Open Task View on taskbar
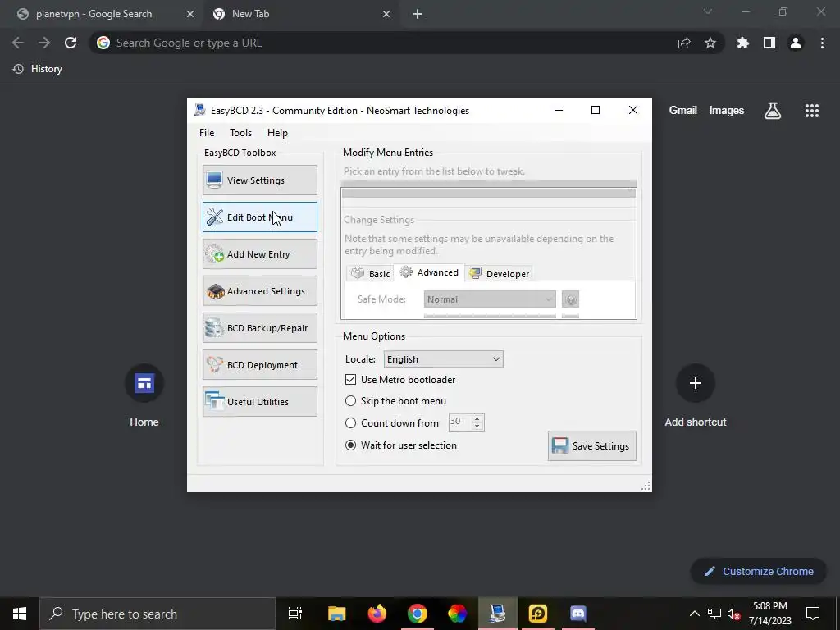This screenshot has height=630, width=840. (x=295, y=614)
